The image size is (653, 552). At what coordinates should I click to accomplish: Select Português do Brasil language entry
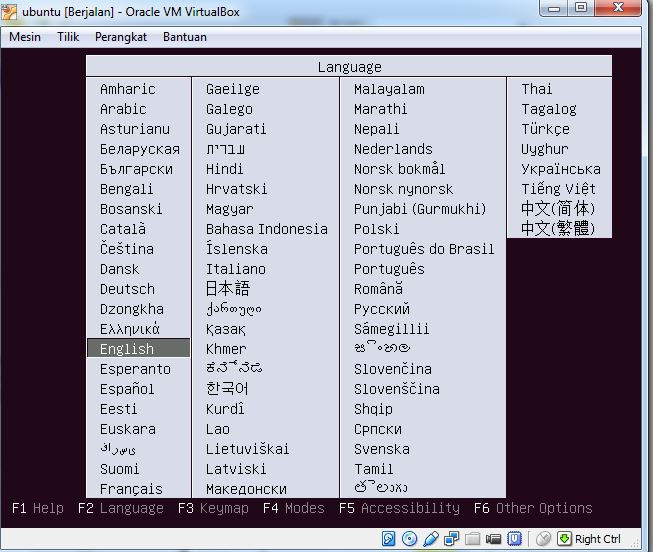click(x=424, y=249)
